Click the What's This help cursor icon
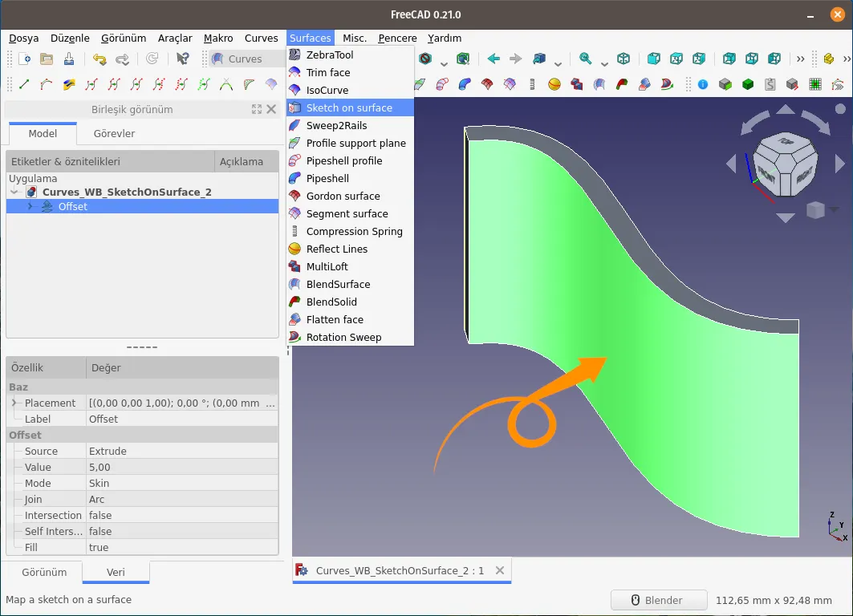Viewport: 853px width, 616px height. (x=183, y=59)
